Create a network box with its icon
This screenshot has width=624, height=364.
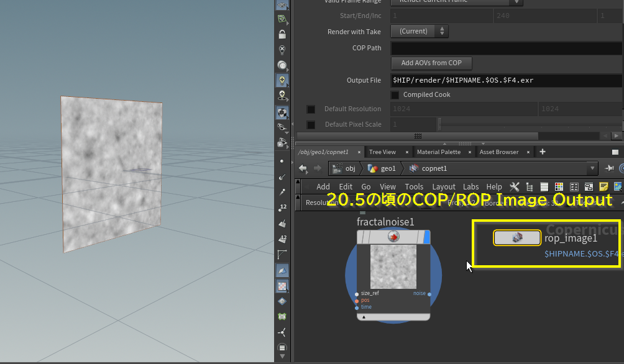click(589, 186)
